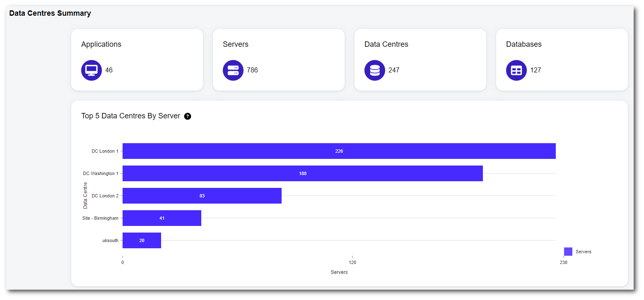Viewport: 644px width, 300px height.
Task: Open the Databases summary card title
Action: click(x=523, y=44)
